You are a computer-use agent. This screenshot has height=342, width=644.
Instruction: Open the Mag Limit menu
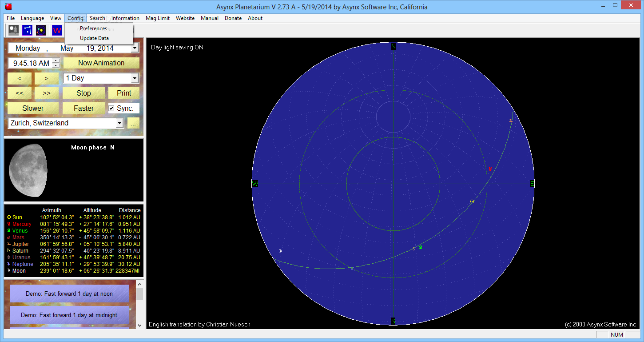158,18
